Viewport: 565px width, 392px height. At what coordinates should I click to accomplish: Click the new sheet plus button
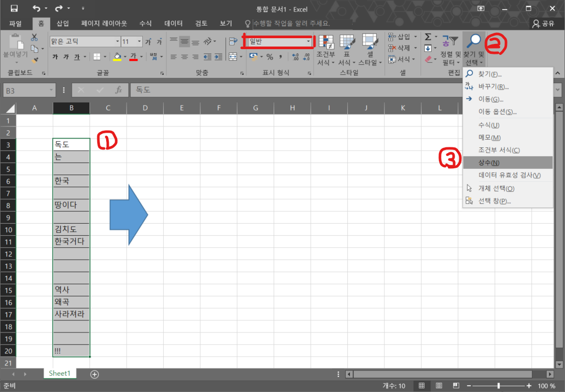94,374
